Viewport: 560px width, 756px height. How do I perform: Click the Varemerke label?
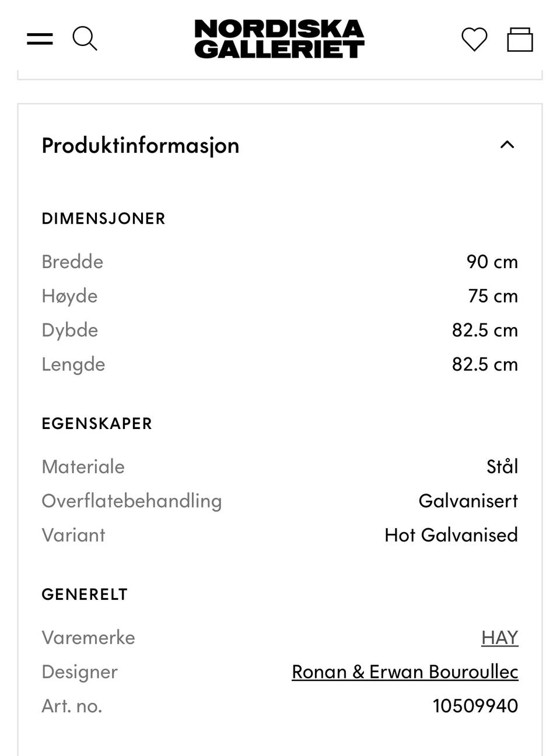click(88, 638)
